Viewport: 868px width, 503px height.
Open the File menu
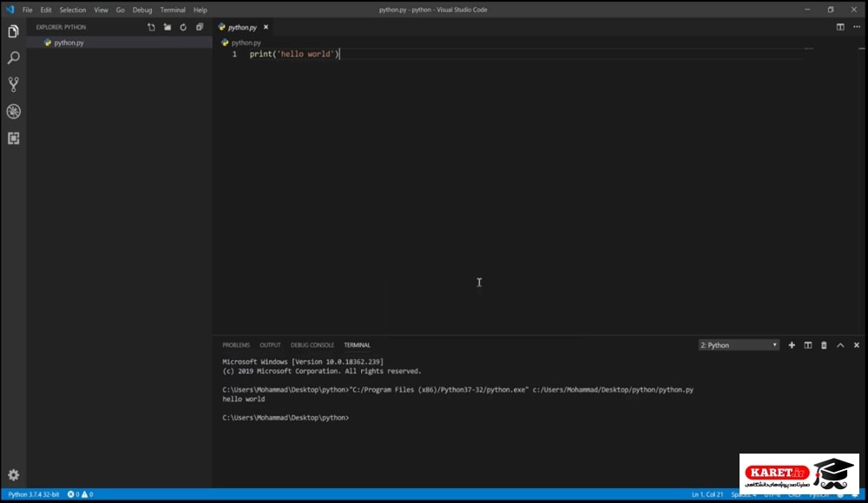coord(27,10)
